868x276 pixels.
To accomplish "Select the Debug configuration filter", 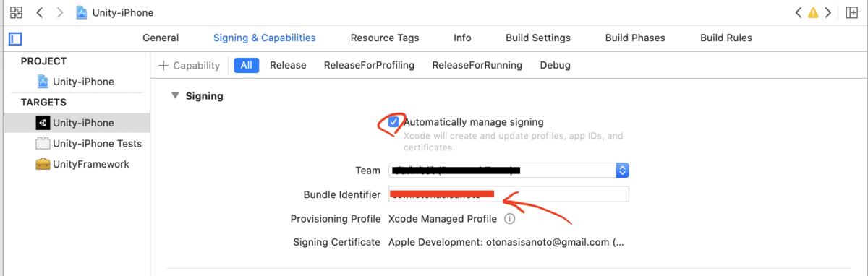I will pos(555,65).
